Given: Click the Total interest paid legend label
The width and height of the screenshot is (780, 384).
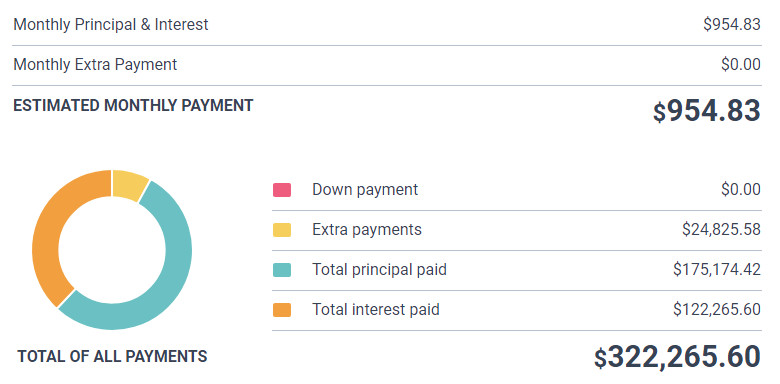Looking at the screenshot, I should (x=376, y=309).
